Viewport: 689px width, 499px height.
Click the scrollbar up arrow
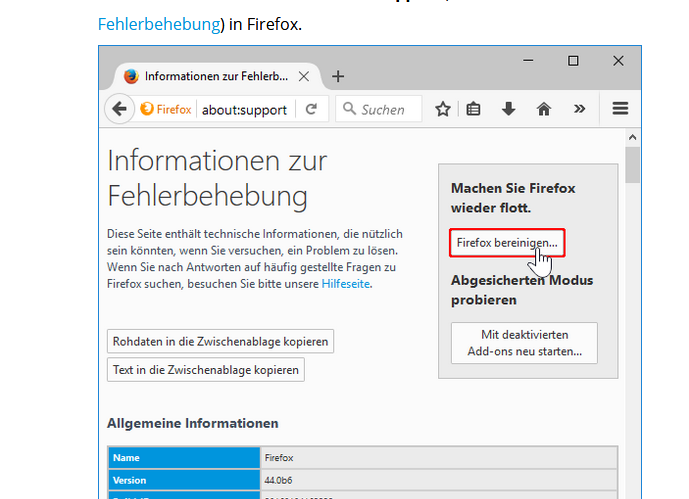(x=632, y=137)
